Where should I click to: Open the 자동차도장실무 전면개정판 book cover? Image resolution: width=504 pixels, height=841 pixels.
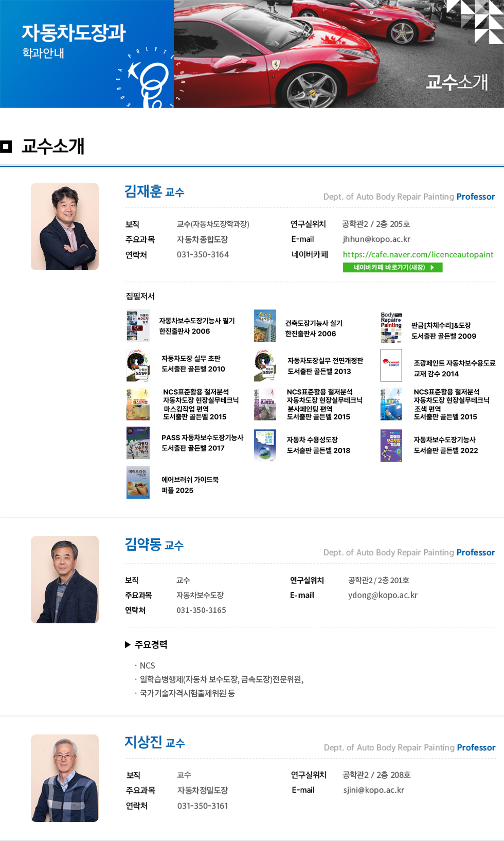[x=265, y=365]
